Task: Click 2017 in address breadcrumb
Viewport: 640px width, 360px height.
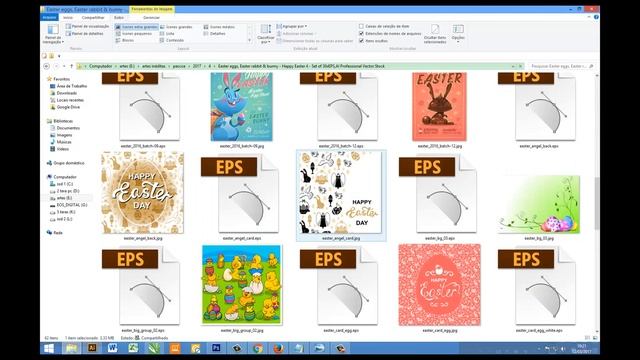Action: pyautogui.click(x=197, y=66)
